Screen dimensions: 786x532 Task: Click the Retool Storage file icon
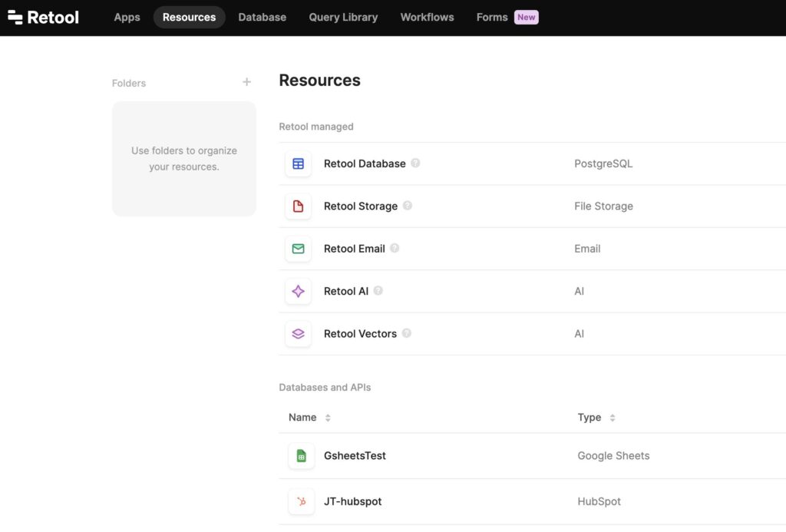coord(298,206)
